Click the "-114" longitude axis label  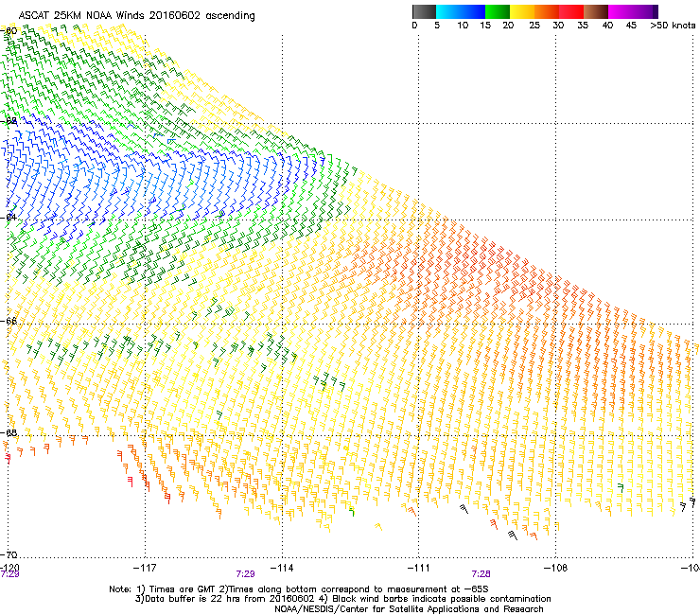pos(282,568)
